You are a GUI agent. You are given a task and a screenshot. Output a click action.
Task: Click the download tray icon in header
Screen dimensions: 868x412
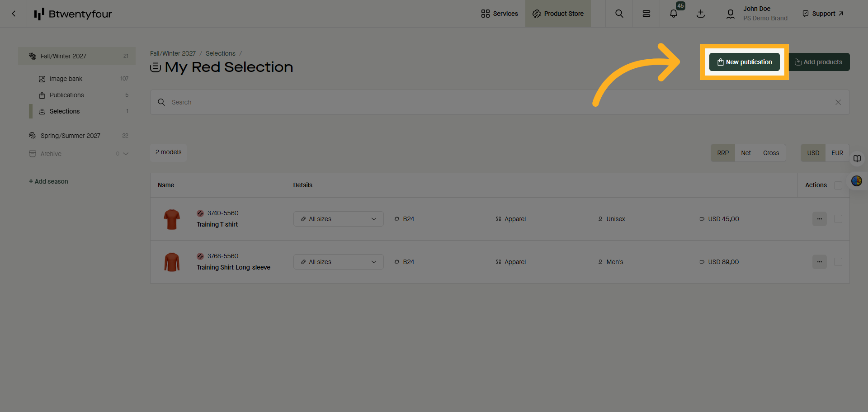coord(700,14)
